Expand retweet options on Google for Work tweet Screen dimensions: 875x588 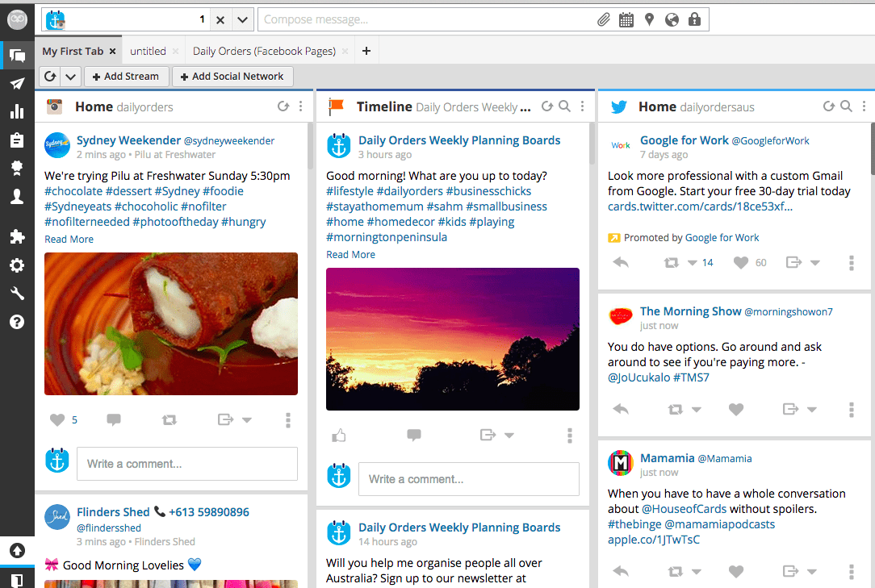coord(692,263)
